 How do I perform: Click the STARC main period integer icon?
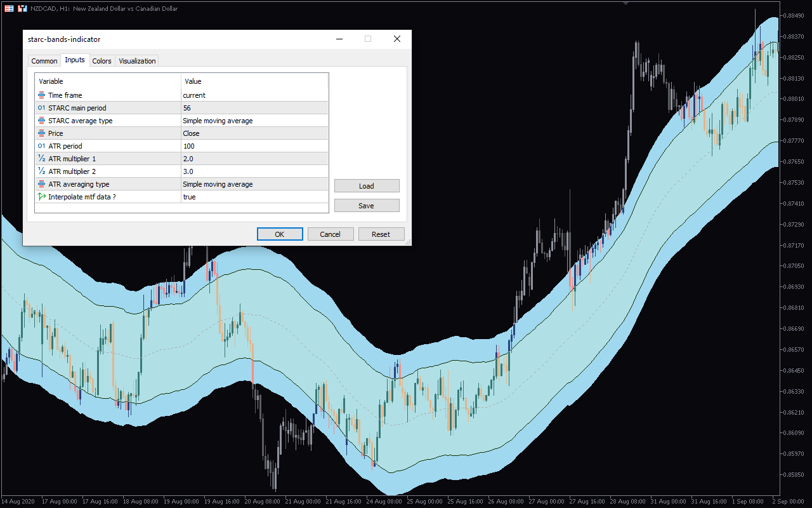click(x=42, y=108)
